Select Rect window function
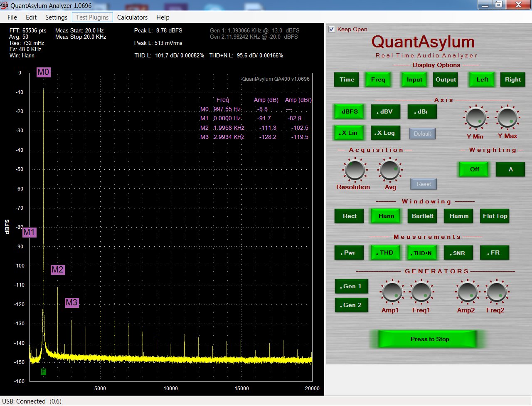 coord(350,216)
